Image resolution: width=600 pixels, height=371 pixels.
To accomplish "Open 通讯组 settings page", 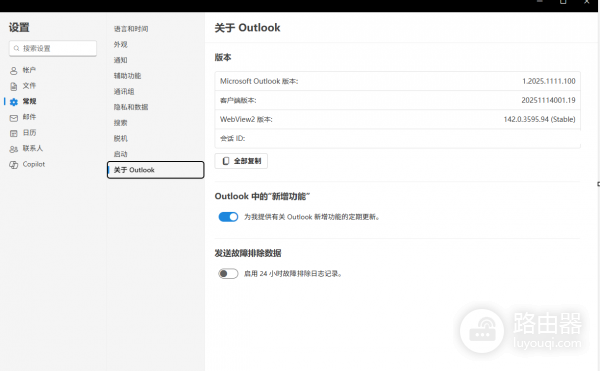I will point(124,91).
